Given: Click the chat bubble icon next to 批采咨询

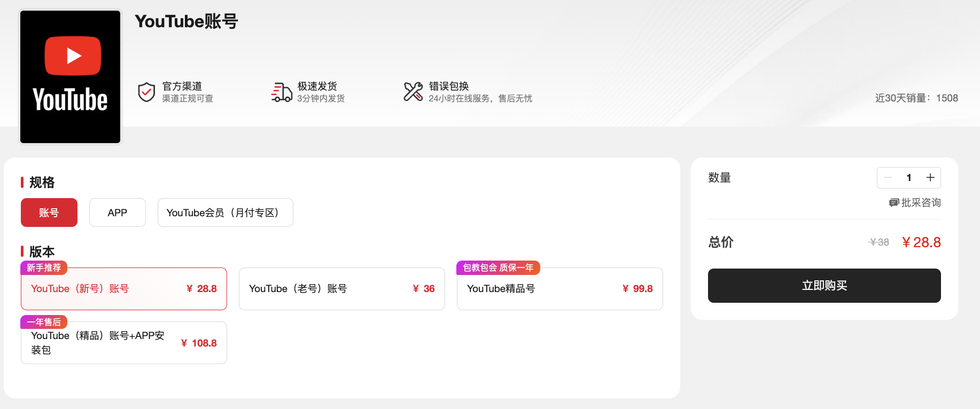Looking at the screenshot, I should (893, 203).
